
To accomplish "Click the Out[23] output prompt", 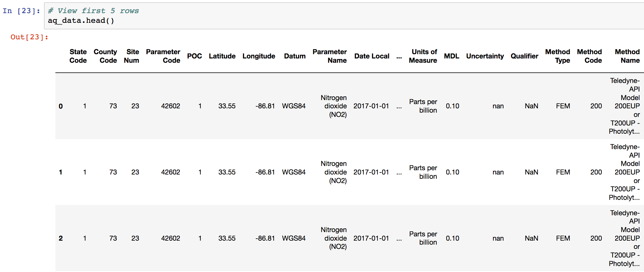I will 29,37.
